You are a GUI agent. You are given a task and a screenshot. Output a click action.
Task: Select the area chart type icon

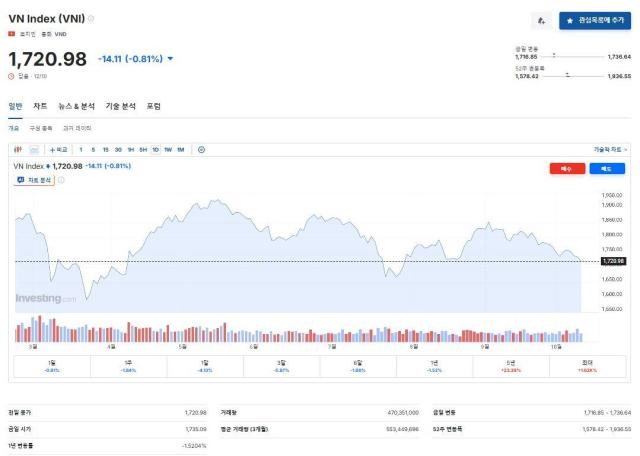coord(34,150)
